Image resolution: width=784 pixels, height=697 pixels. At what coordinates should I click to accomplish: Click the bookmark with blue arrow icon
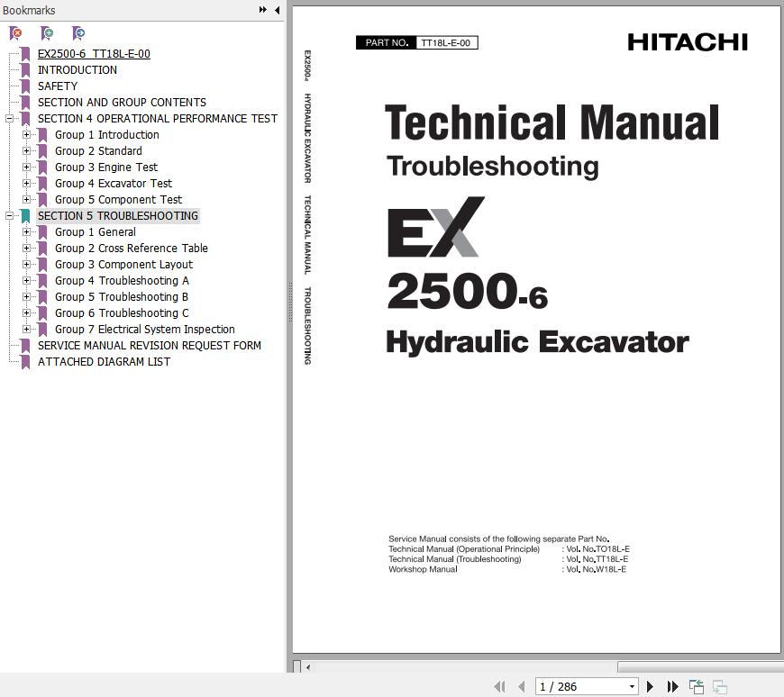78,33
